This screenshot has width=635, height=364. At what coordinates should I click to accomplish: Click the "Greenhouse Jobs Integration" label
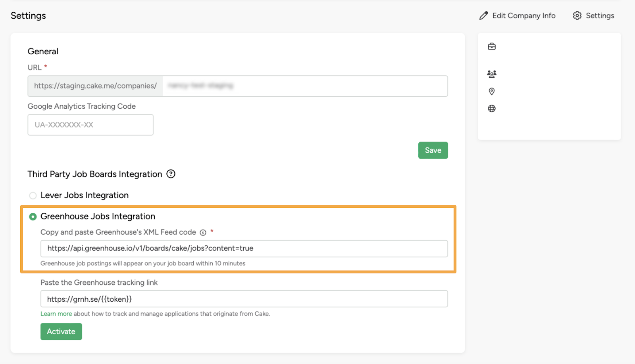click(98, 216)
